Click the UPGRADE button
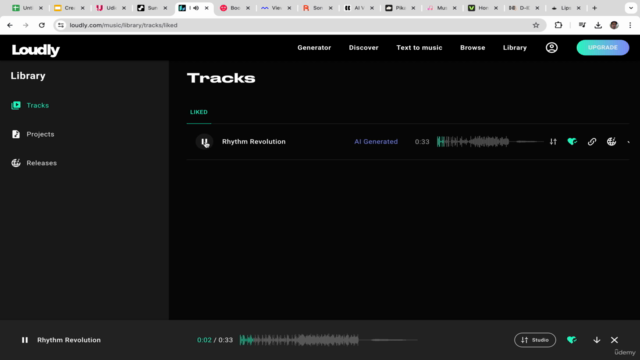Screen dimensions: 640x360 pyautogui.click(x=602, y=48)
